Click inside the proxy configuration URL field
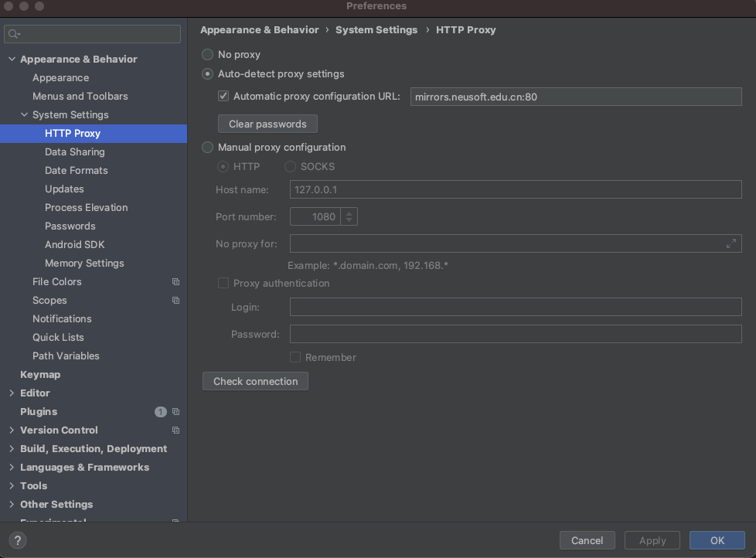 [x=575, y=96]
